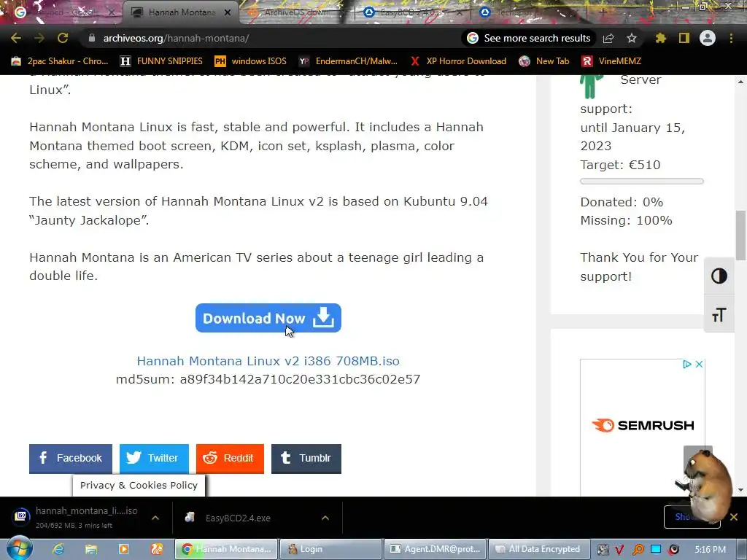747x560 pixels.
Task: Open the windows ISOS bookmark
Action: (251, 61)
